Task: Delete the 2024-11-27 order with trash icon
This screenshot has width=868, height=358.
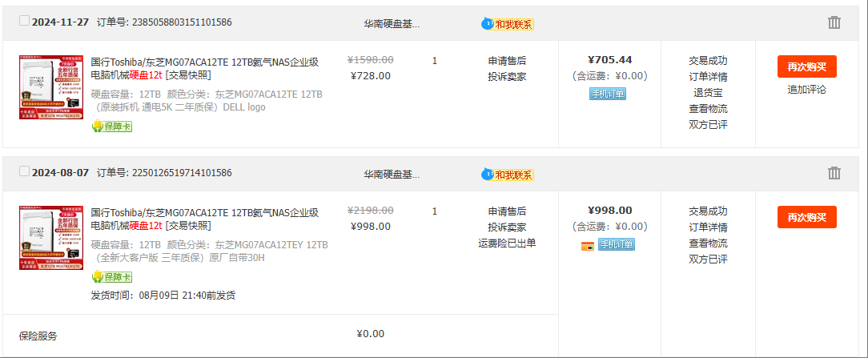Action: (x=834, y=22)
